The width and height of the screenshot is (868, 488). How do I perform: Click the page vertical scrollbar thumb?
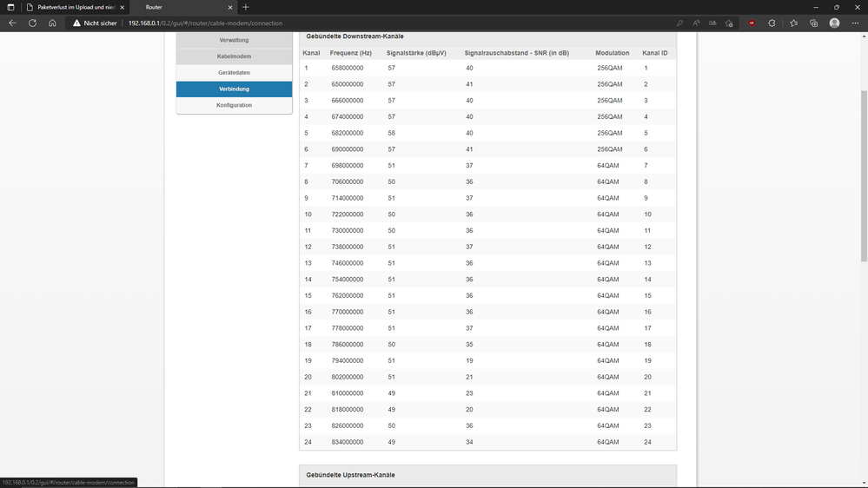[864, 176]
